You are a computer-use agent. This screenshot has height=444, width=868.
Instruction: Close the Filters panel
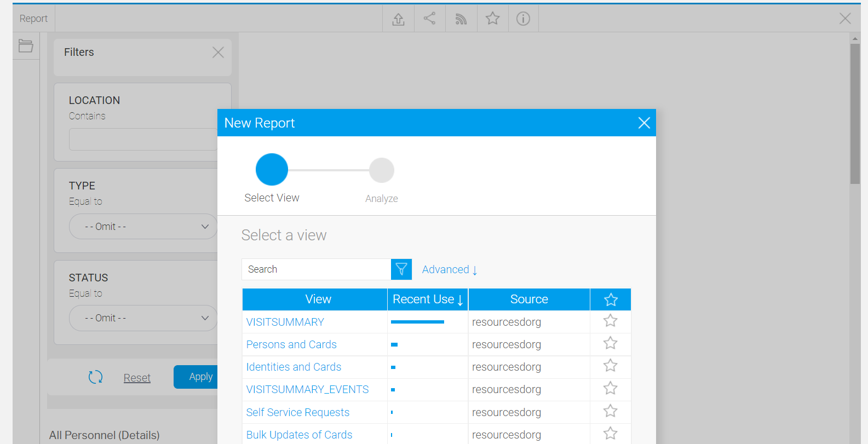tap(218, 52)
